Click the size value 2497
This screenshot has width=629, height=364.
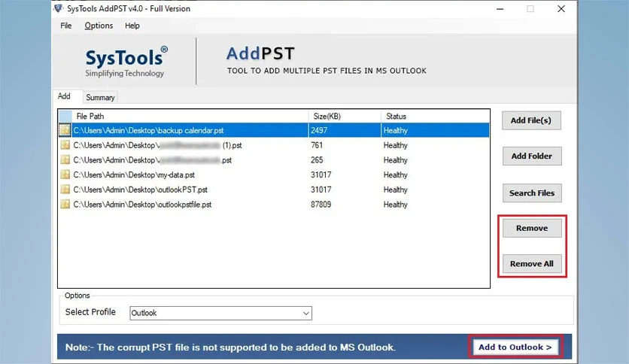coord(319,131)
